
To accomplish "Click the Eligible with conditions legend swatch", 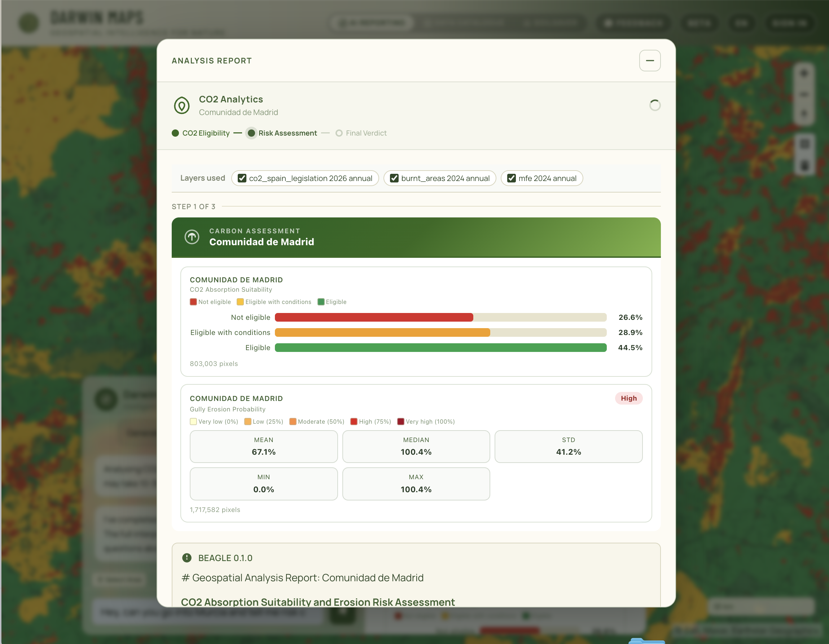I will coord(240,302).
